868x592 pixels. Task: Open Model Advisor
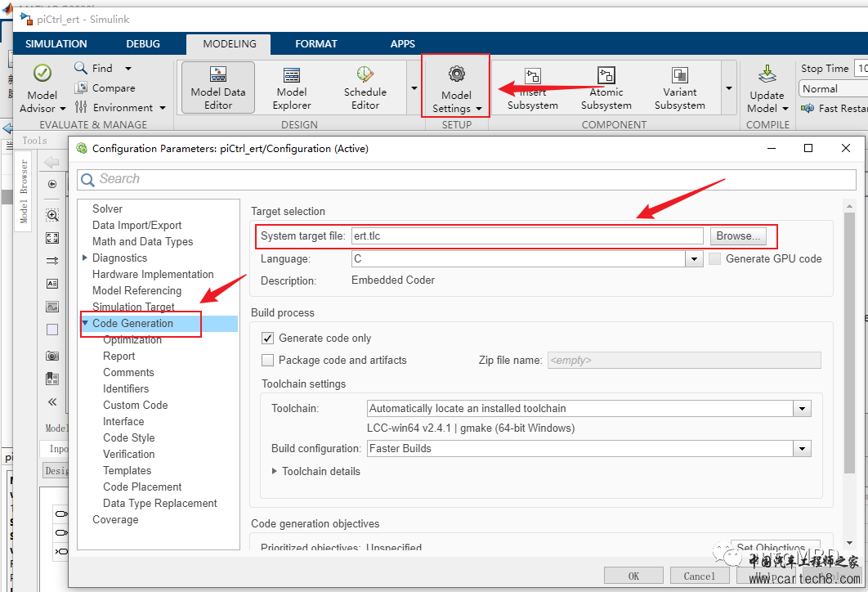coord(42,88)
